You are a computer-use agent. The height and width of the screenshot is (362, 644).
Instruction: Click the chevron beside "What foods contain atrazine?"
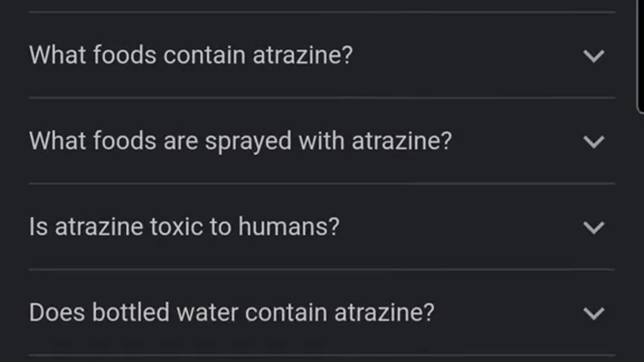coord(594,55)
